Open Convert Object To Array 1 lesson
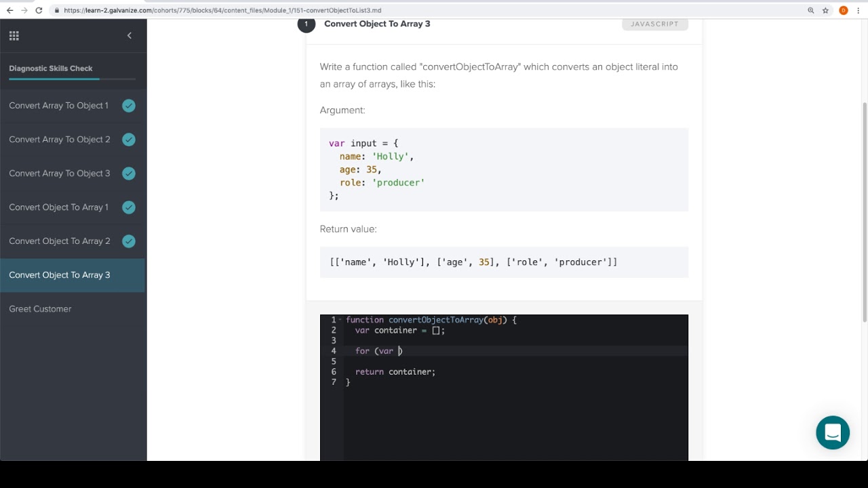 pyautogui.click(x=73, y=207)
